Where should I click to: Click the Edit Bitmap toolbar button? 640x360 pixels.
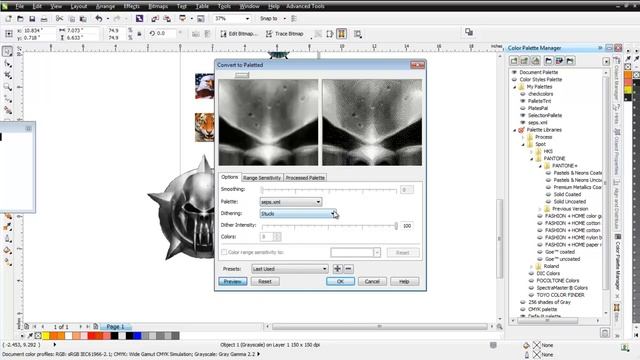pyautogui.click(x=239, y=34)
